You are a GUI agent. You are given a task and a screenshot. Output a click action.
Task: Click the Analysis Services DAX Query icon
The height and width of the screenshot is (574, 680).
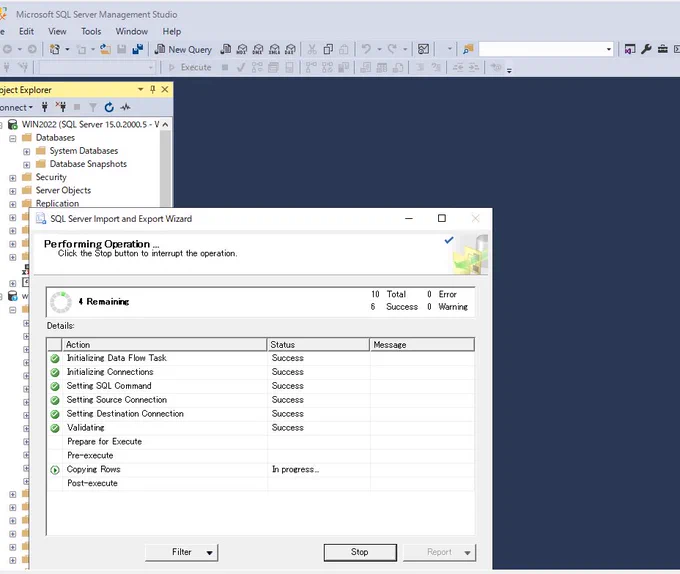[x=290, y=49]
